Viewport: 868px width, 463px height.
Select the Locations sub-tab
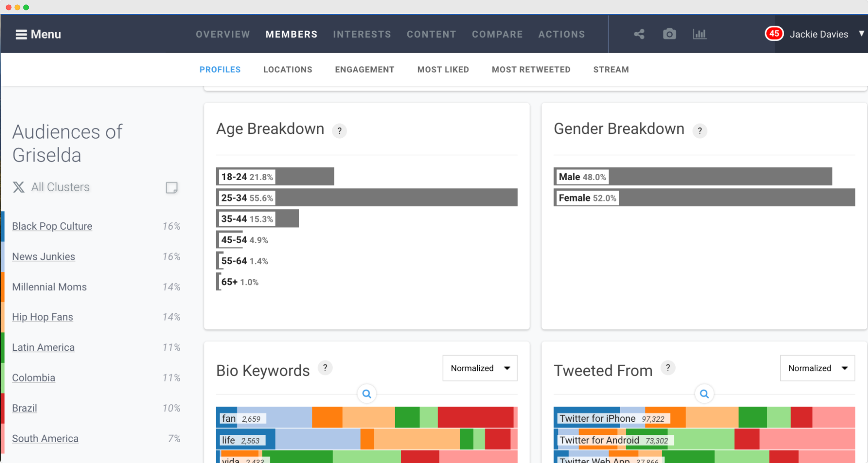pyautogui.click(x=288, y=69)
